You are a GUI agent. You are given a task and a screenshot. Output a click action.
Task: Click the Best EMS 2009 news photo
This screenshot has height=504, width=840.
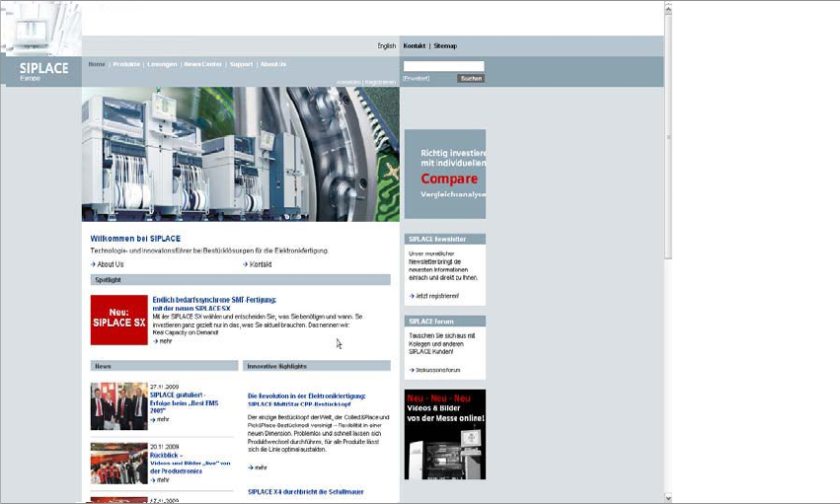point(118,406)
